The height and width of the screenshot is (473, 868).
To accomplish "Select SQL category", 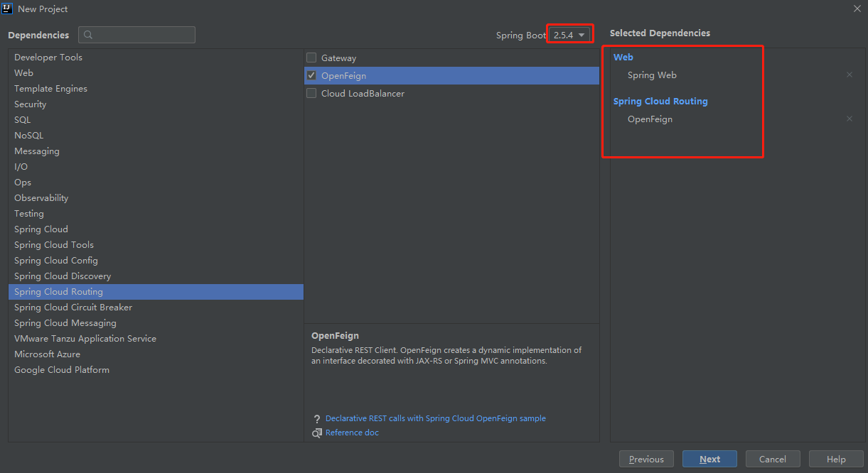I will click(156, 120).
